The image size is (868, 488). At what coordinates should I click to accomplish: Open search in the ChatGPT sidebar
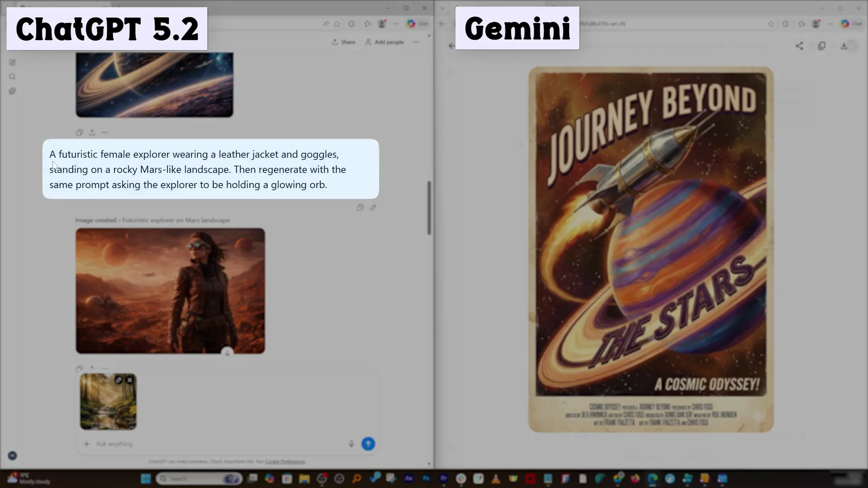(12, 77)
